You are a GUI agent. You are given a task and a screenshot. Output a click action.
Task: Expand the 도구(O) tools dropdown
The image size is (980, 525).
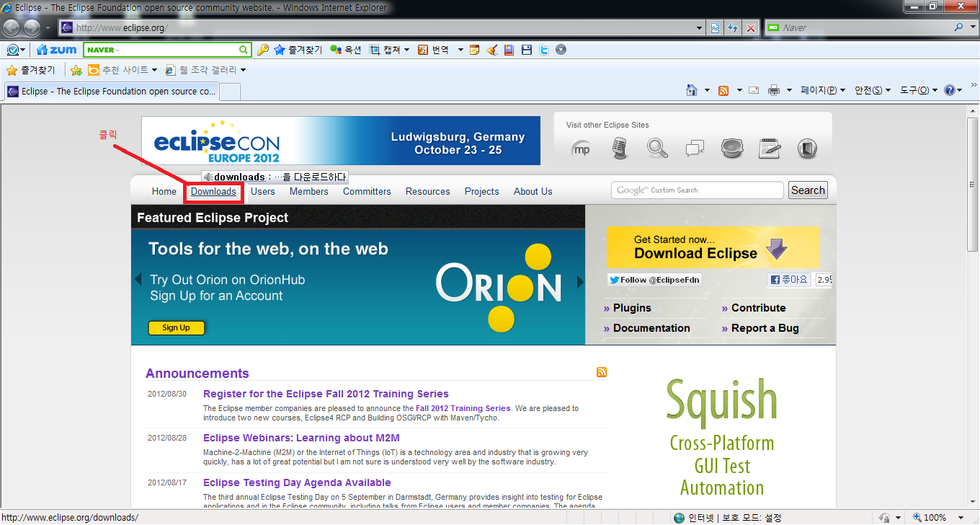click(x=918, y=90)
